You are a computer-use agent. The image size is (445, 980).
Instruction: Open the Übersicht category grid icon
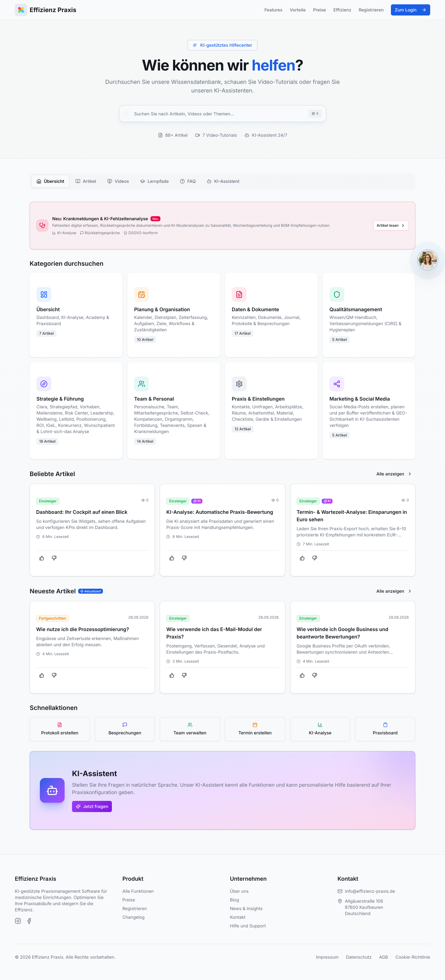(44, 294)
